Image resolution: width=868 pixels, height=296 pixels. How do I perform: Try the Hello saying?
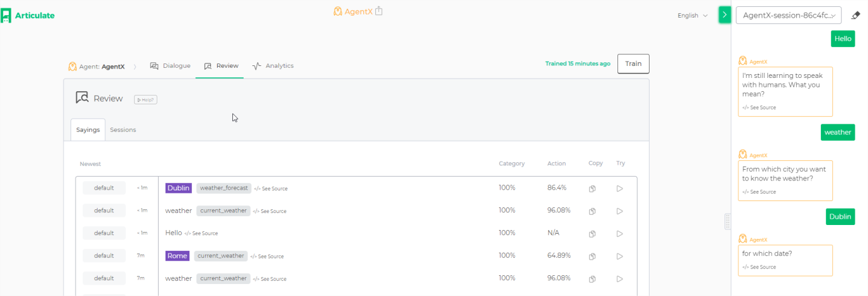(619, 234)
